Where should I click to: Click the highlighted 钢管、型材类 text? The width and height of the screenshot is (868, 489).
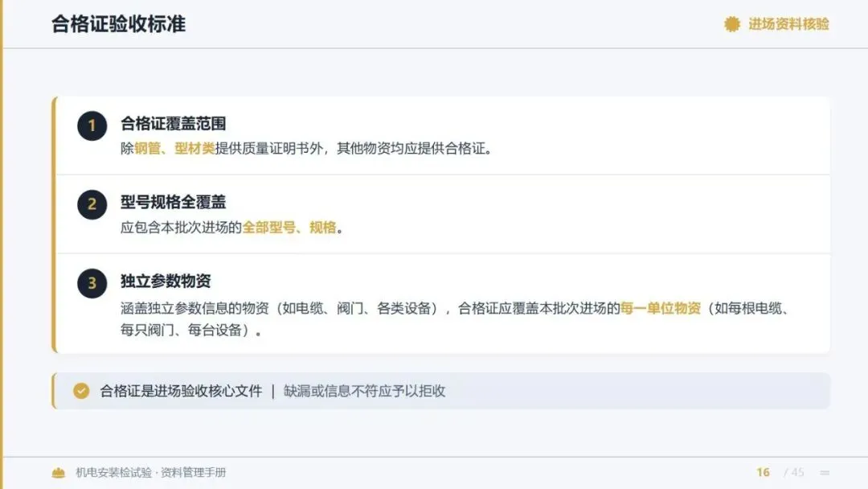tap(174, 149)
